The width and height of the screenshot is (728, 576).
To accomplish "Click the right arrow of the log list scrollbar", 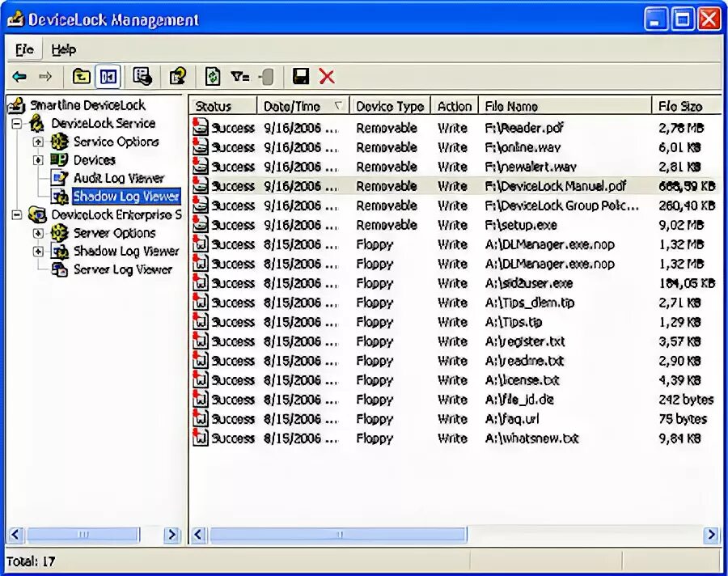I will [x=711, y=535].
